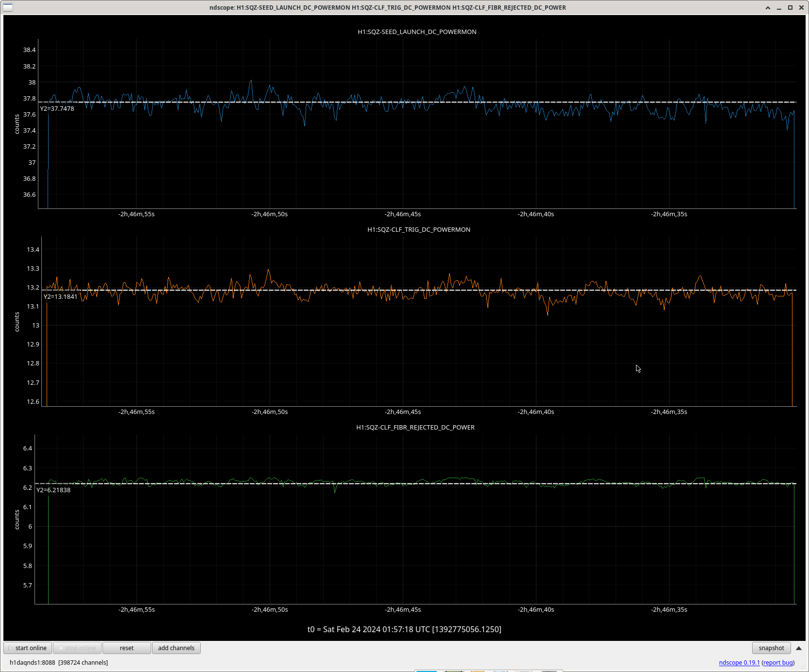Image resolution: width=809 pixels, height=672 pixels.
Task: Click the H1:SQZ-CLF_TRIG_DC_POWERMON plot title
Action: [x=418, y=230]
